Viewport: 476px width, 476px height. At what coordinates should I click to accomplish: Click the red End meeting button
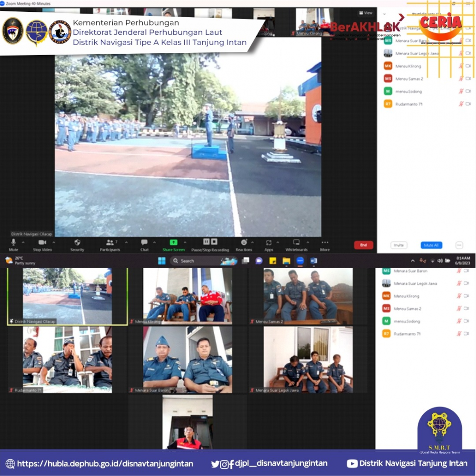coord(363,245)
